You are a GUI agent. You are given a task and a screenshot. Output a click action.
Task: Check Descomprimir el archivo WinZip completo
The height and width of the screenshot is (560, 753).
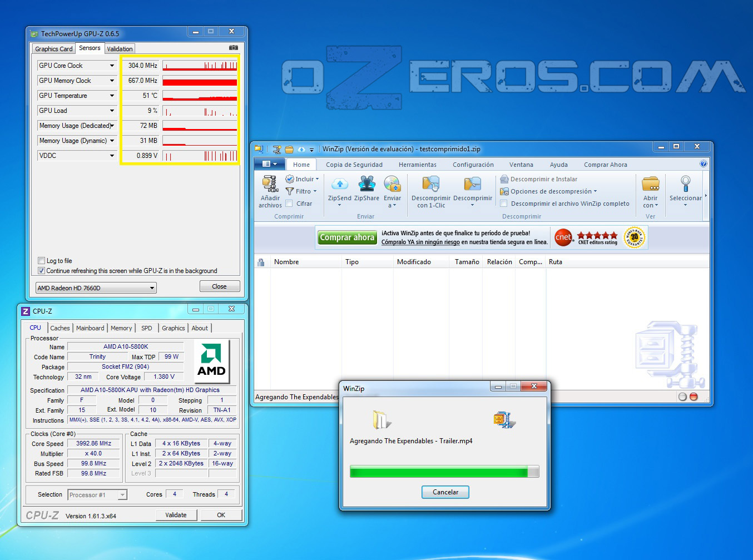pyautogui.click(x=504, y=204)
